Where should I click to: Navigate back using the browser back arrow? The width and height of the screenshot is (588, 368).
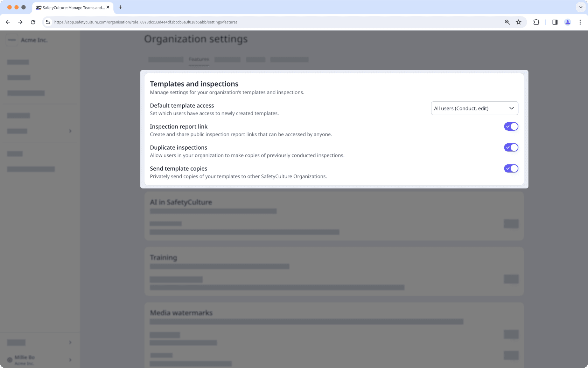[x=8, y=22]
